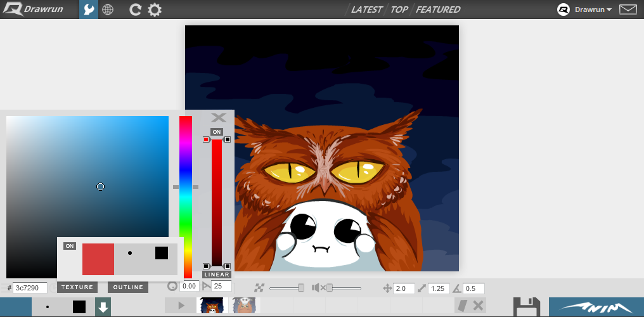
Task: Select the wrench editor tool icon
Action: 89,10
